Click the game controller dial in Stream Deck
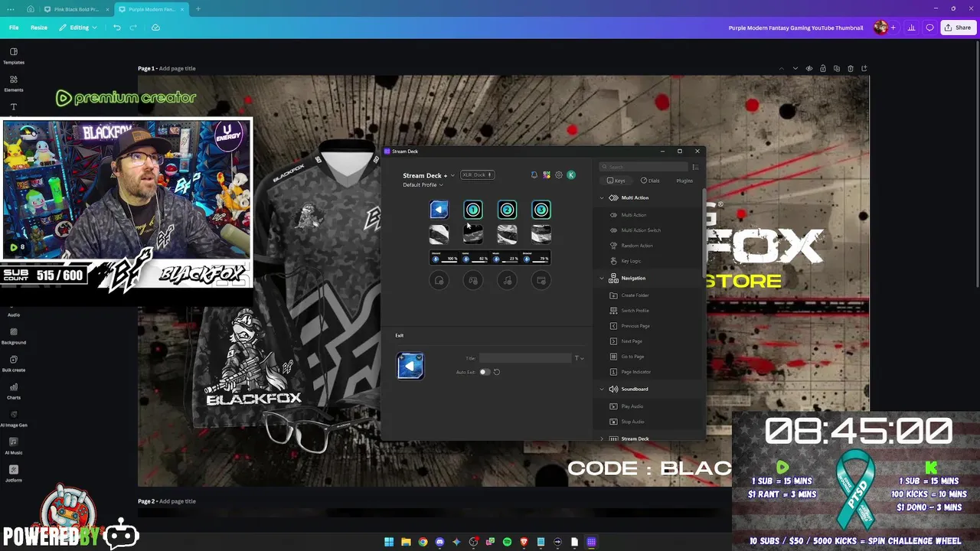Image resolution: width=980 pixels, height=551 pixels. point(473,281)
